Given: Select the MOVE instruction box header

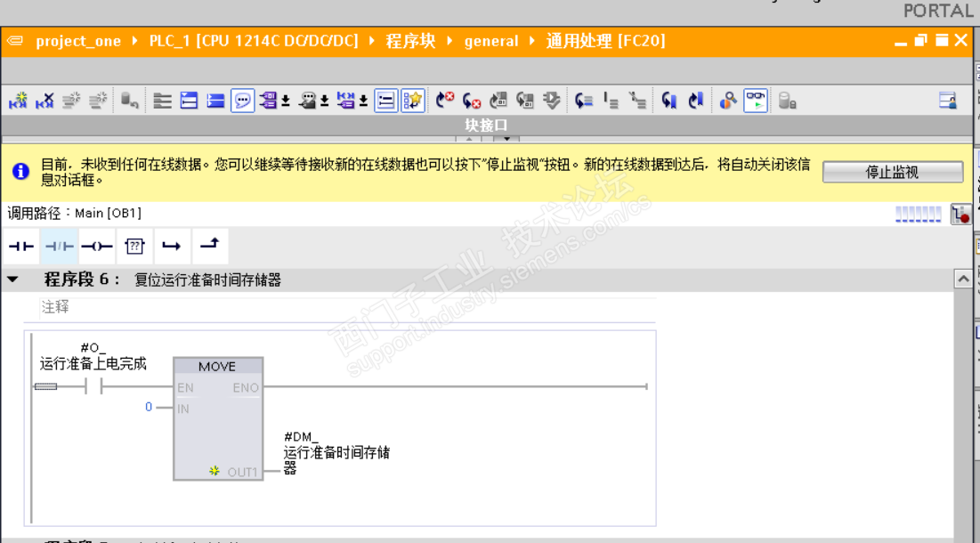Looking at the screenshot, I should (217, 367).
